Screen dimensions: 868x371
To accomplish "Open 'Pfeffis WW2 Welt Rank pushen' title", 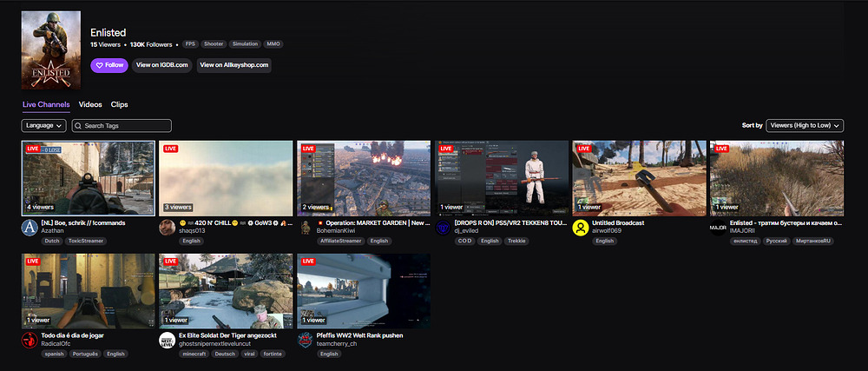I will pos(360,335).
